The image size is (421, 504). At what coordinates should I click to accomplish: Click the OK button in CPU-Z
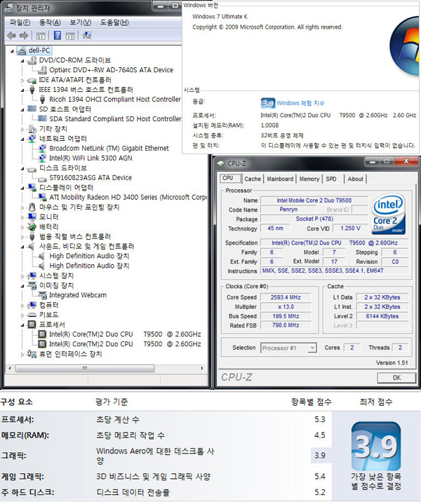[396, 378]
